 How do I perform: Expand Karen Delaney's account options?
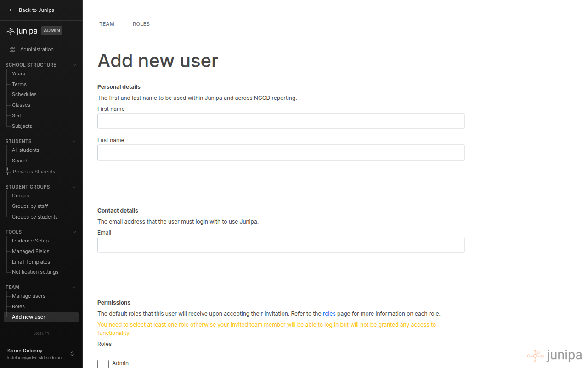(72, 354)
